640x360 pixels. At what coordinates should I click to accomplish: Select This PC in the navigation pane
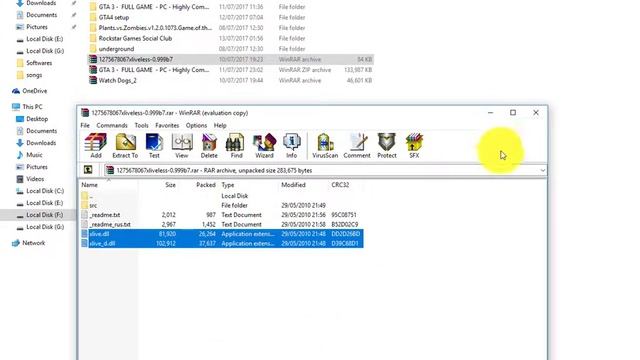pos(32,107)
